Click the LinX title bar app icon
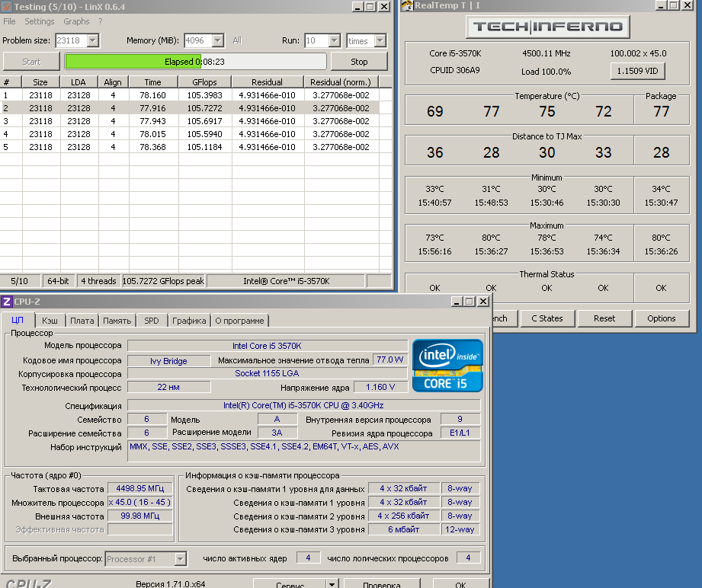The image size is (702, 588). [x=6, y=7]
